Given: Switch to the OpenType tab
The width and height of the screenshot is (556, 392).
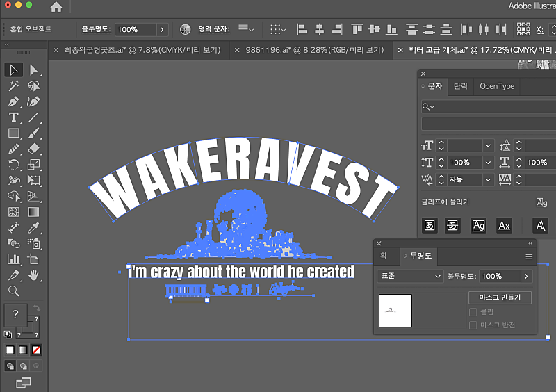Looking at the screenshot, I should (497, 86).
